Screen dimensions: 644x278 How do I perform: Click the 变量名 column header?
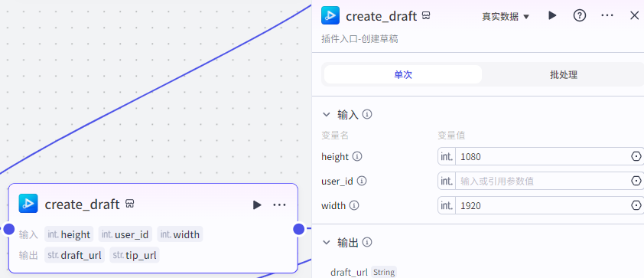[x=335, y=136]
